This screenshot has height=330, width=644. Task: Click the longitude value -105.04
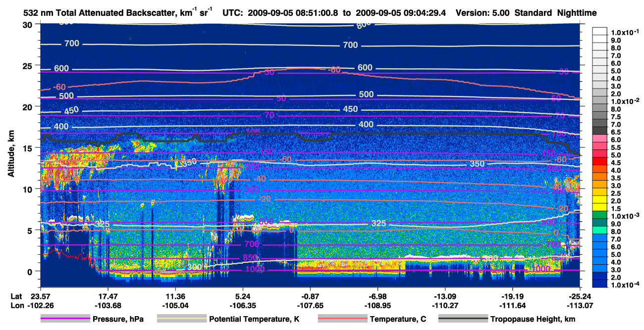(175, 305)
